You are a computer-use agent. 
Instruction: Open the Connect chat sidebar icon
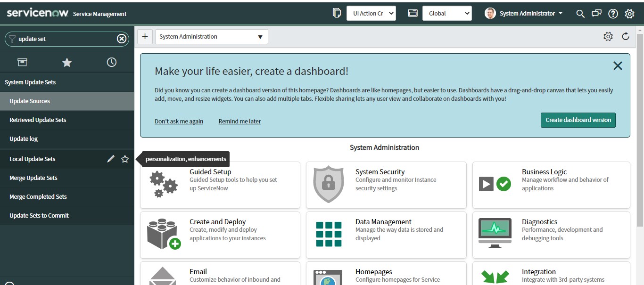pos(596,13)
